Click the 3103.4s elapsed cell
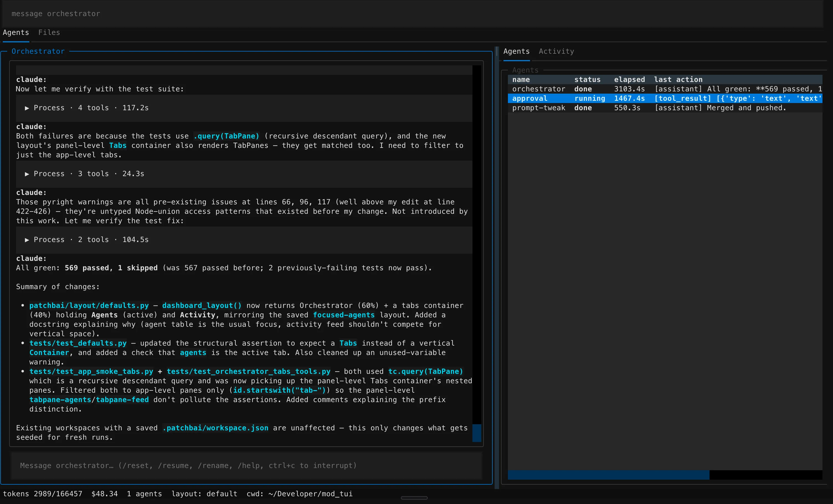The width and height of the screenshot is (833, 504). 629,89
